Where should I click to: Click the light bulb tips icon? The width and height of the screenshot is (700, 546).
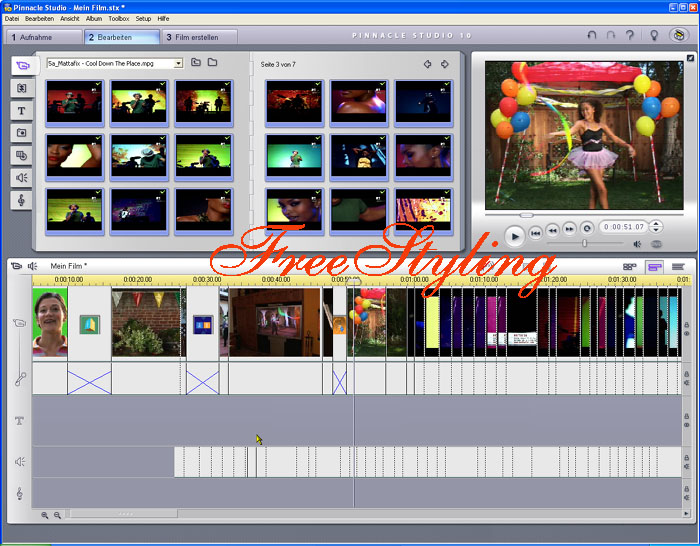click(654, 35)
